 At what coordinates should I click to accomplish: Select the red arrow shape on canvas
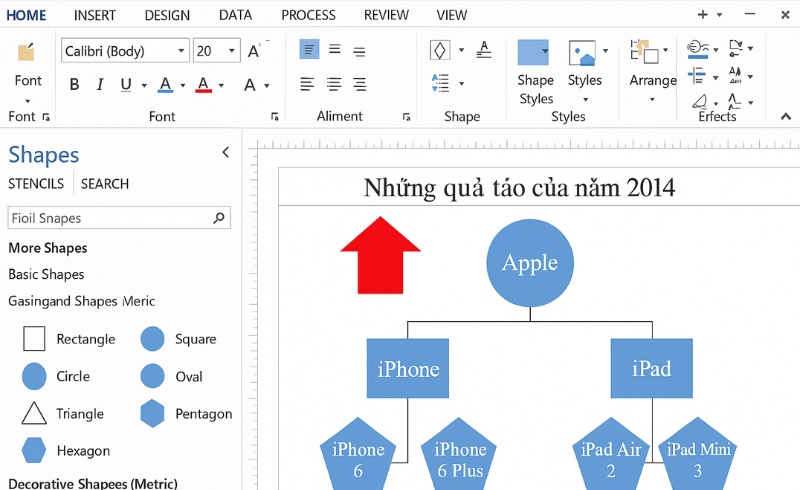tap(380, 255)
